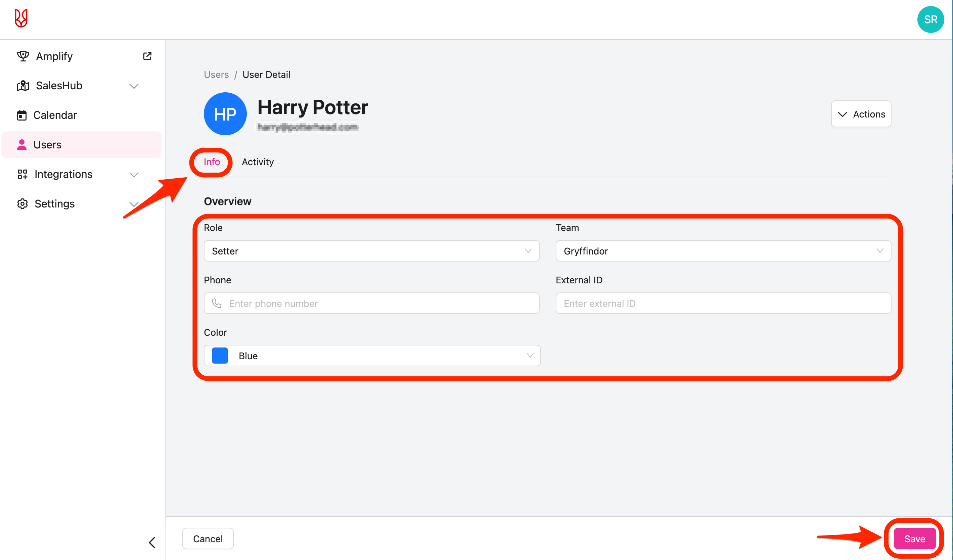The image size is (953, 560).
Task: Open the Team dropdown showing Gryffindor
Action: click(x=723, y=251)
